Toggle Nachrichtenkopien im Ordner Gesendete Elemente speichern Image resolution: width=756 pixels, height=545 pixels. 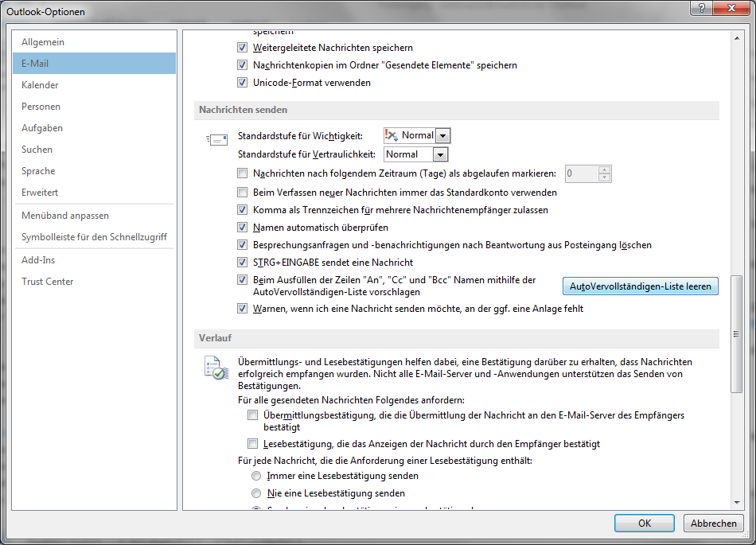242,65
